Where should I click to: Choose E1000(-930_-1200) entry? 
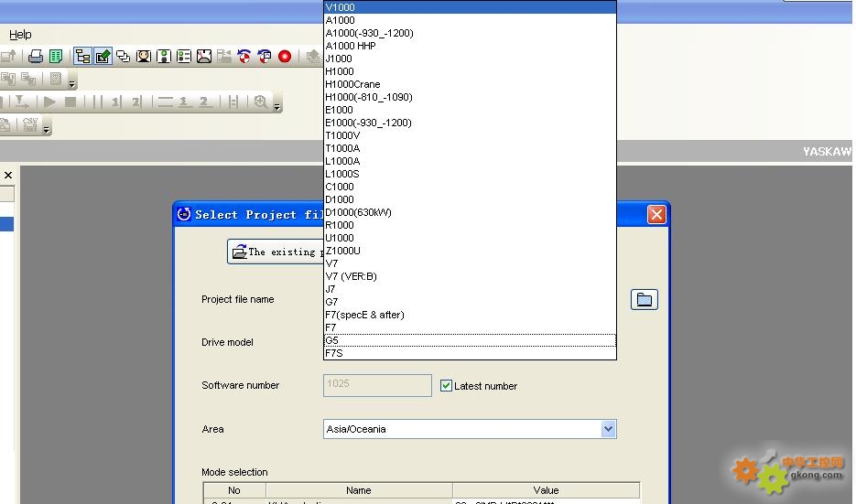click(470, 123)
